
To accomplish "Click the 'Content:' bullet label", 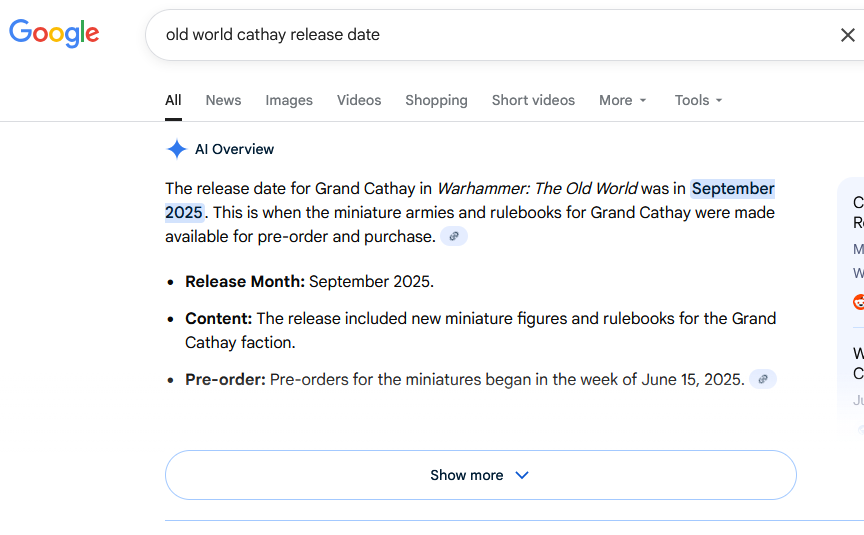I will click(218, 318).
